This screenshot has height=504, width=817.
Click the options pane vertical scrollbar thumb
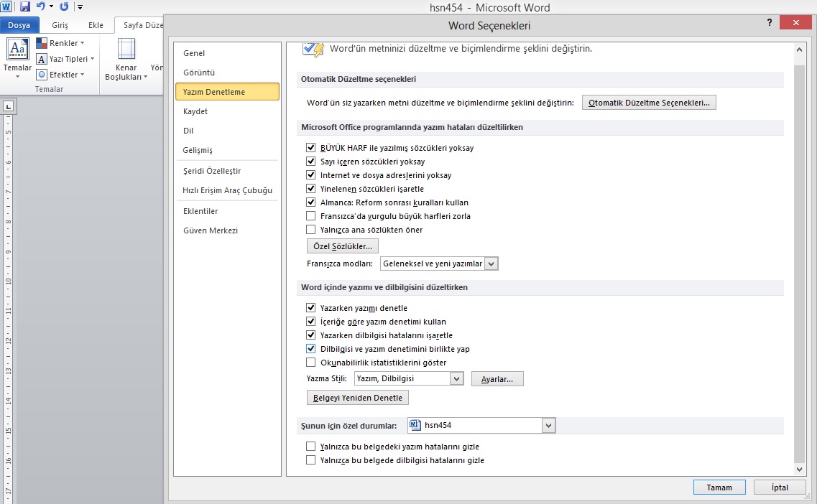799,263
